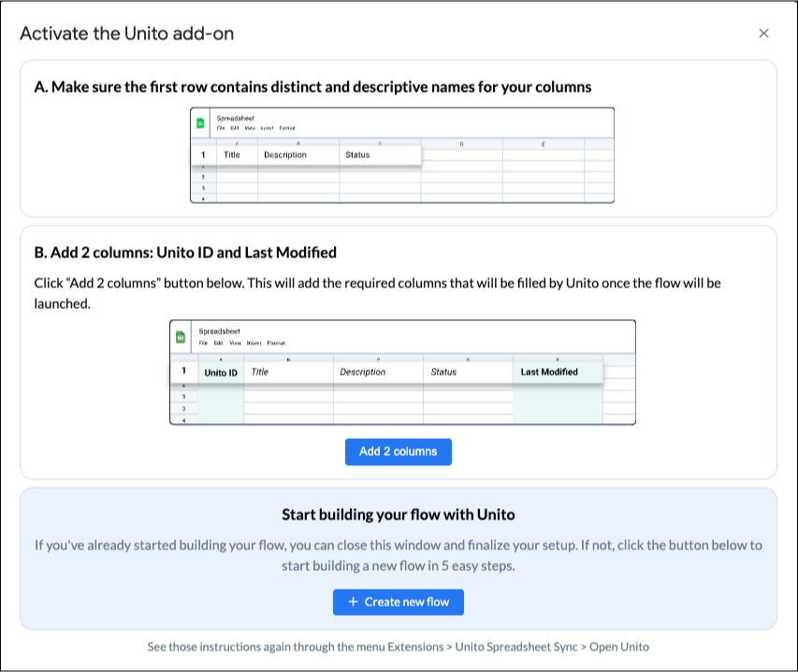Click the paragraph starting 'Click "Add 2 columns" button below'
The image size is (798, 672).
[x=377, y=293]
